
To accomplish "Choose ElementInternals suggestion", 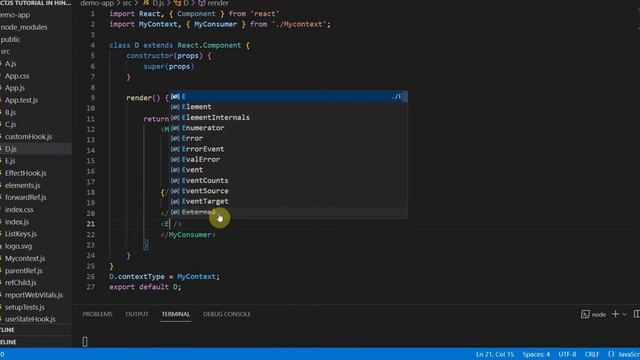I will click(x=289, y=118).
